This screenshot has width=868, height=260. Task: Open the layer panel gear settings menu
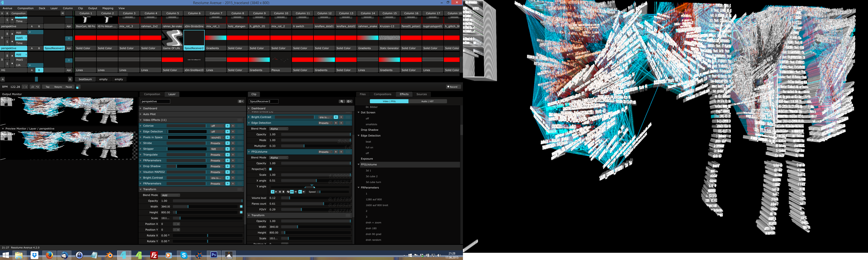point(241,101)
